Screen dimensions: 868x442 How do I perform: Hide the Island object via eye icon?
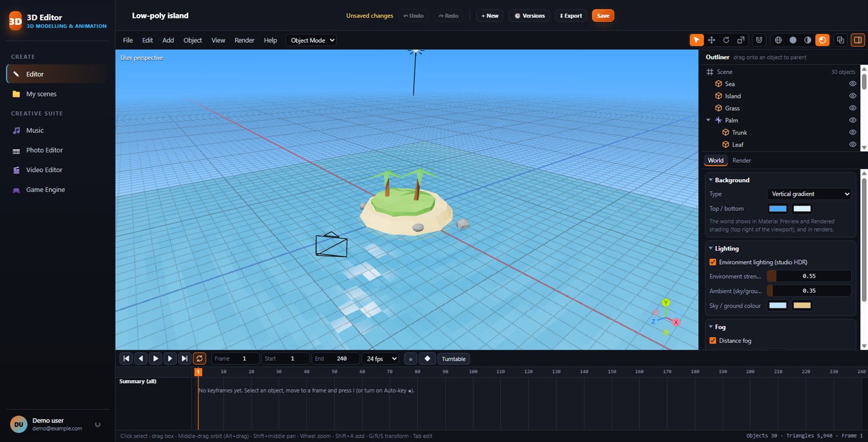click(853, 96)
